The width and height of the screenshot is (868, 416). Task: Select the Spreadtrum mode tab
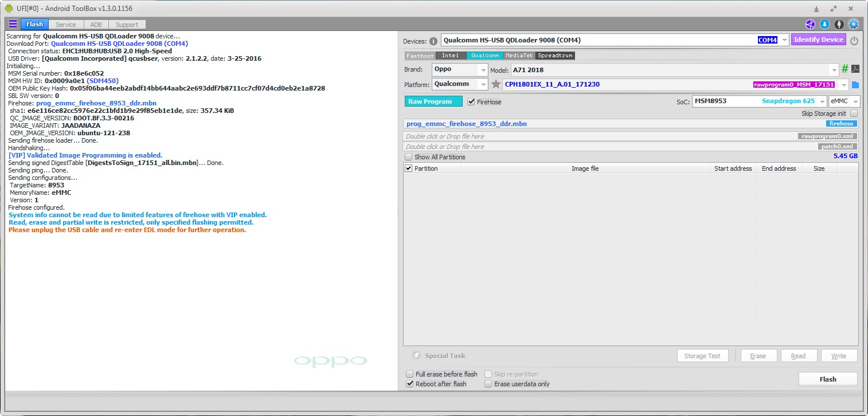(555, 56)
